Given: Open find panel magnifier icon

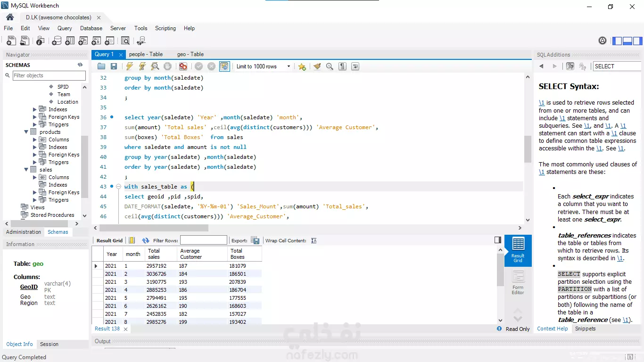Looking at the screenshot, I should pyautogui.click(x=330, y=66).
